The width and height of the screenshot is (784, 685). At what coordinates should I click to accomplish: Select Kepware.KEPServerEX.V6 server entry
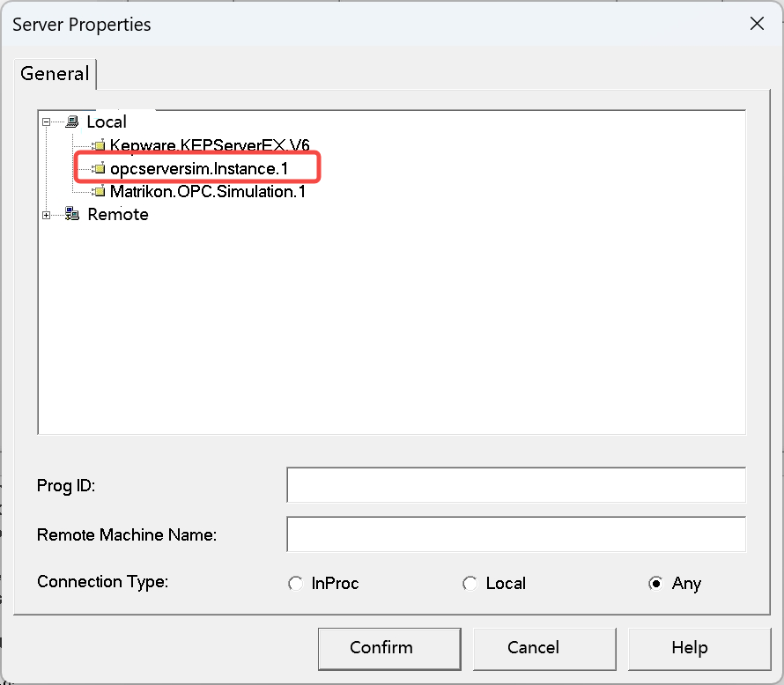210,144
